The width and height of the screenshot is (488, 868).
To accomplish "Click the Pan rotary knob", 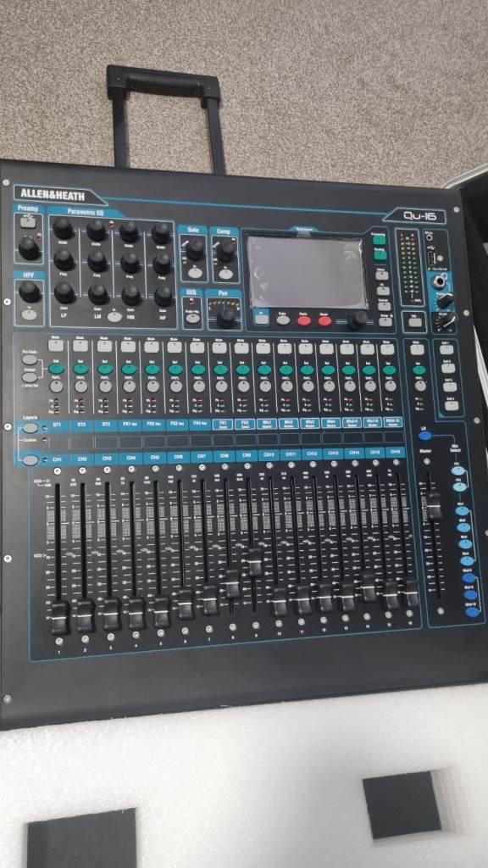I will (225, 319).
